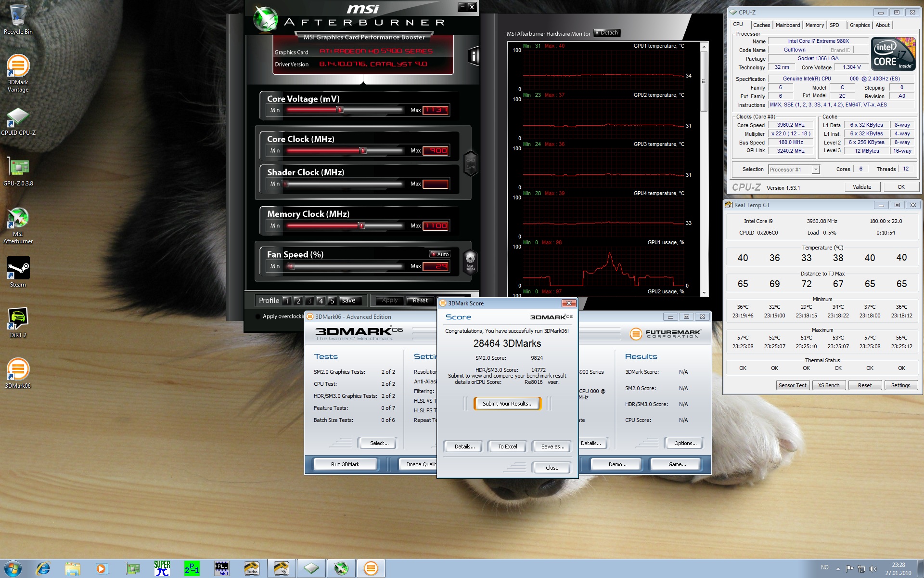Launch GPU-Z from the taskbar
This screenshot has height=578, width=924.
click(x=132, y=569)
